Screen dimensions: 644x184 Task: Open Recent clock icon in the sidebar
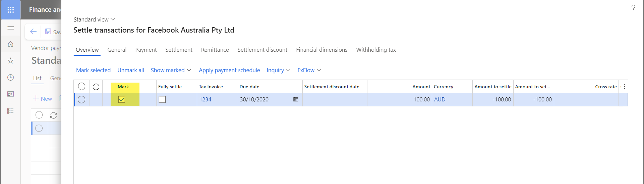[x=10, y=77]
